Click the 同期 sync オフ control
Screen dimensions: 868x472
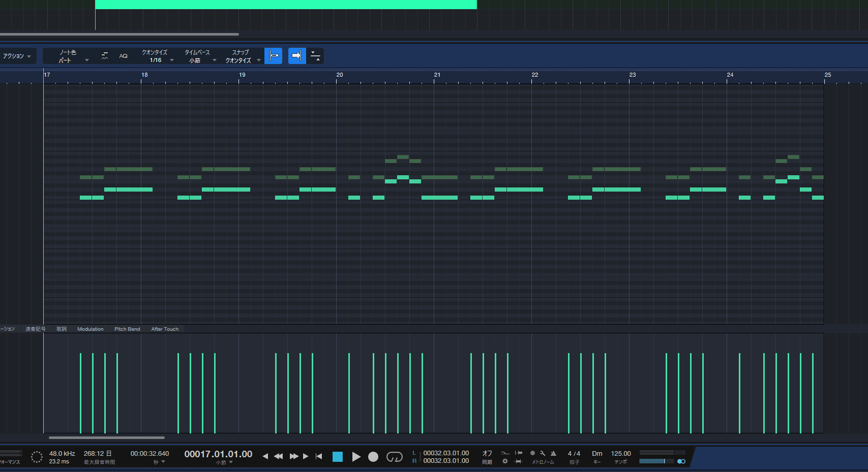pyautogui.click(x=487, y=457)
